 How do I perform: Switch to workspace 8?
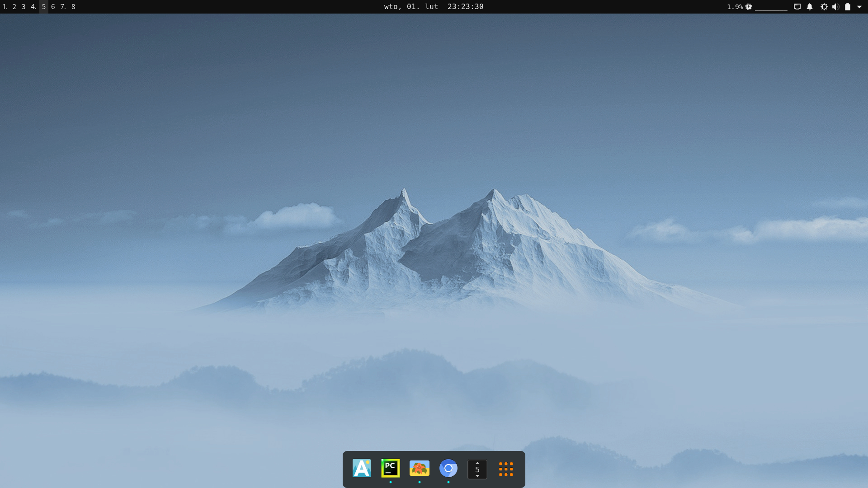point(73,7)
